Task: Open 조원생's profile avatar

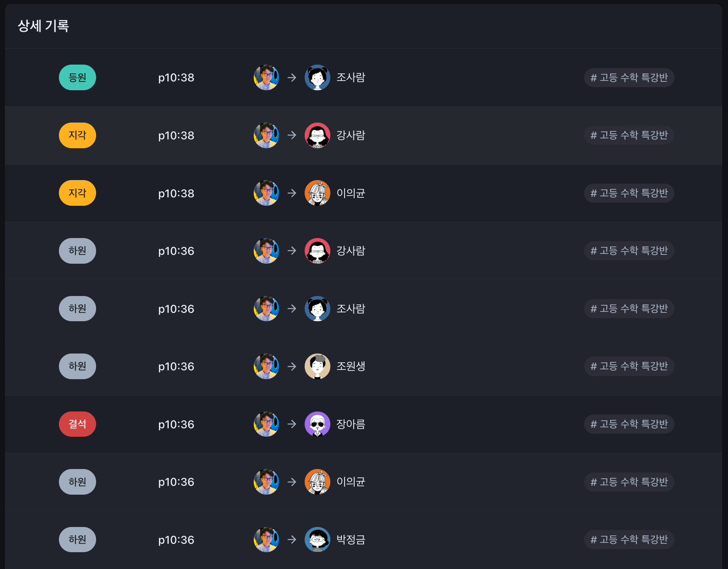Action: (317, 366)
